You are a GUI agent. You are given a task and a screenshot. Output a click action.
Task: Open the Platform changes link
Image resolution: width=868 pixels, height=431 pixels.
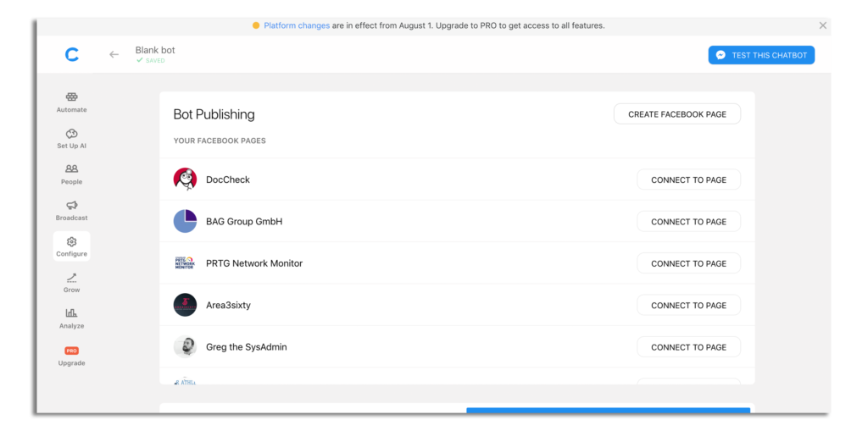pos(297,25)
